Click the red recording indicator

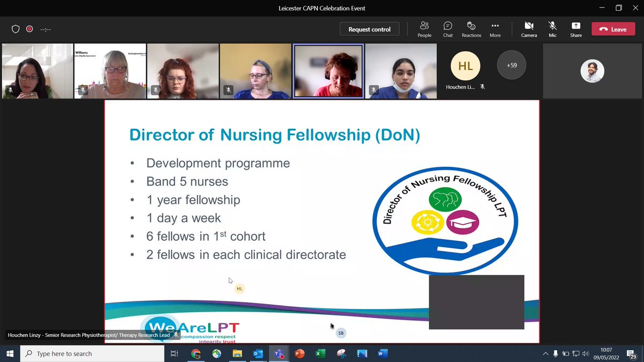click(30, 29)
